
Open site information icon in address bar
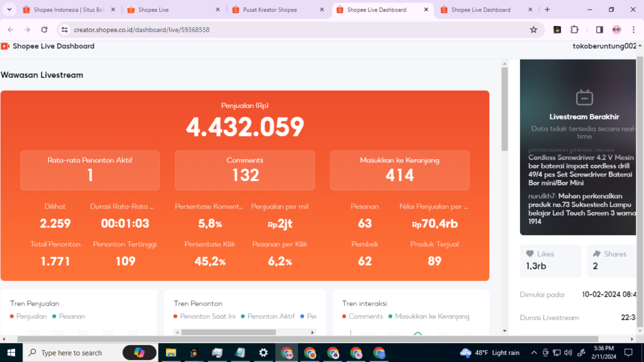[65, 30]
